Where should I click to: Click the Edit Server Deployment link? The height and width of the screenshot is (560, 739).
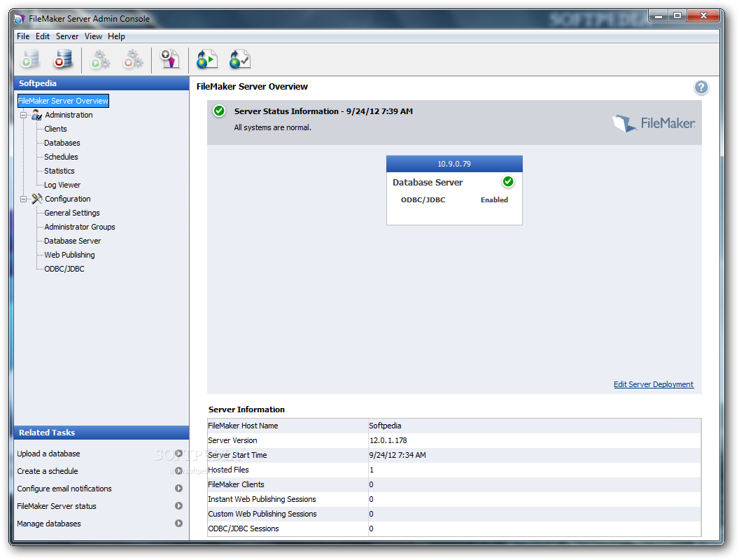coord(653,384)
